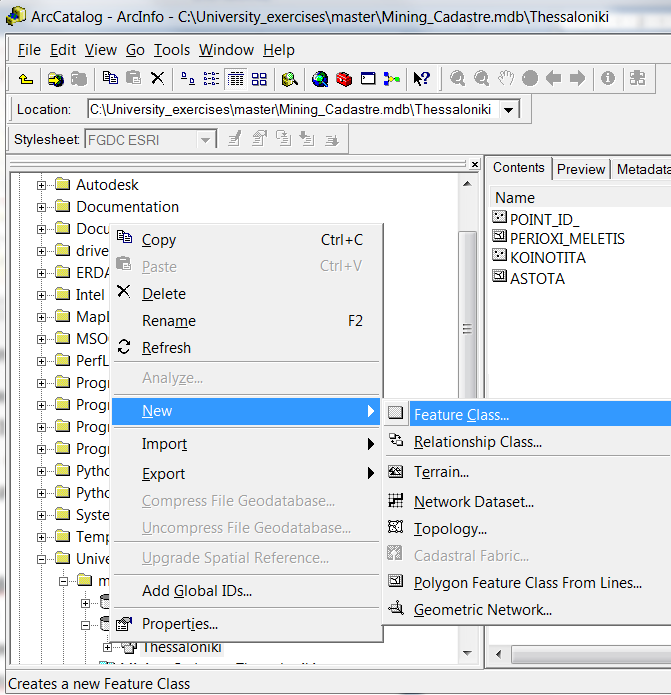This screenshot has height=695, width=671.
Task: Click the Location path input field
Action: (294, 109)
